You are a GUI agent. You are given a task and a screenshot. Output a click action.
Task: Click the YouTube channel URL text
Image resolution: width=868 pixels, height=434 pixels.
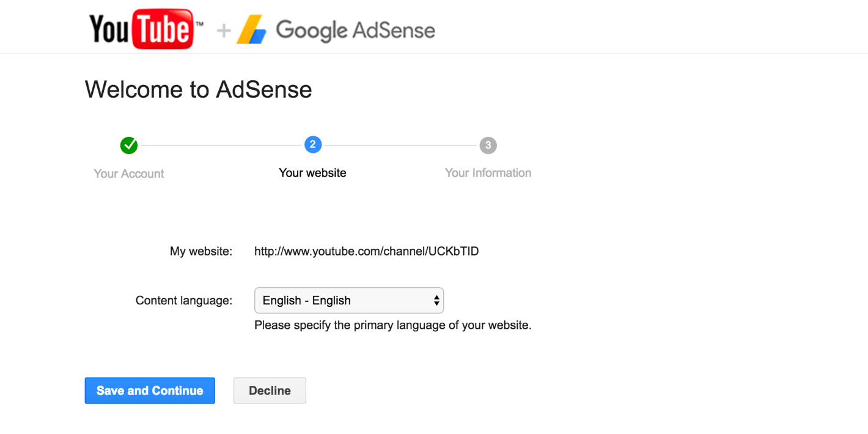[366, 251]
